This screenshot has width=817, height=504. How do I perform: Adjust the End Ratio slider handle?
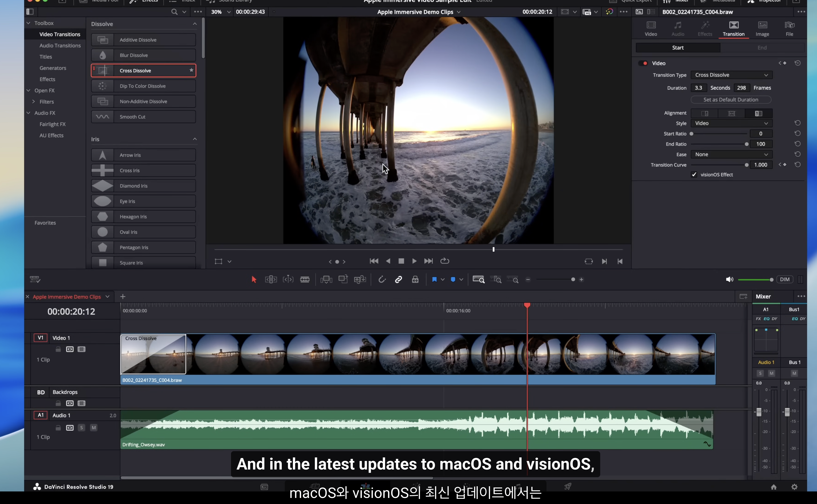tap(747, 144)
